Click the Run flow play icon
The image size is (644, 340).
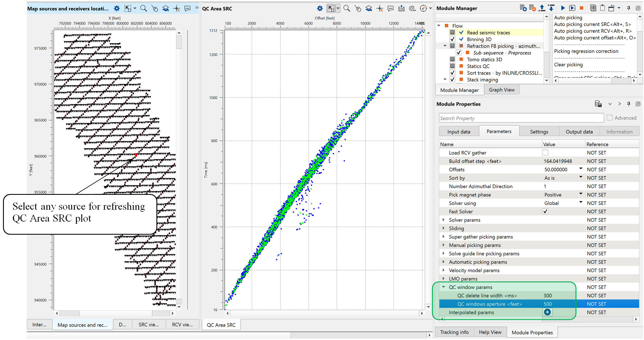click(563, 8)
